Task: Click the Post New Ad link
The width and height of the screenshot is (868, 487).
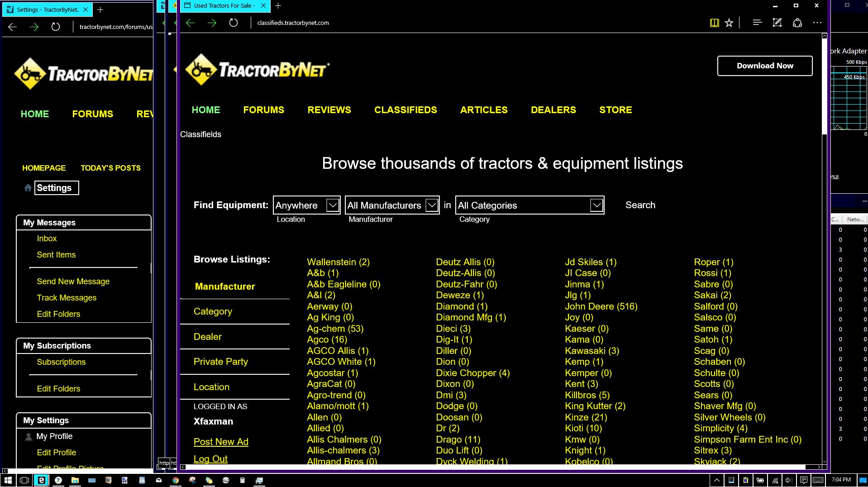Action: coord(221,442)
